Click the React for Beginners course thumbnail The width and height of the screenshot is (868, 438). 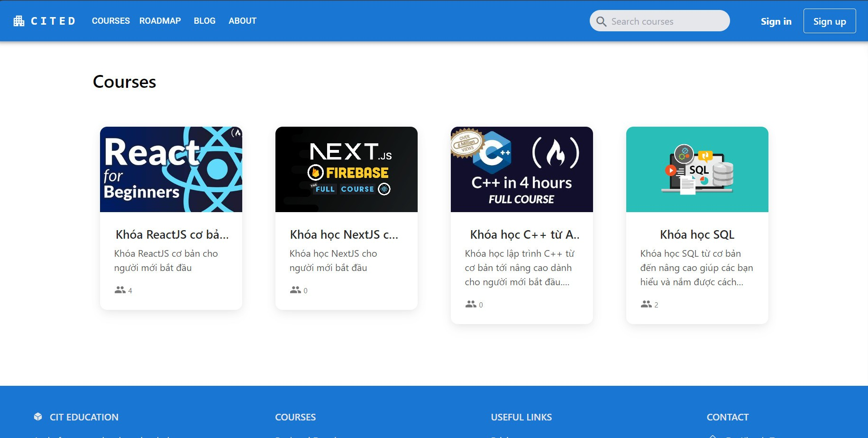(171, 169)
